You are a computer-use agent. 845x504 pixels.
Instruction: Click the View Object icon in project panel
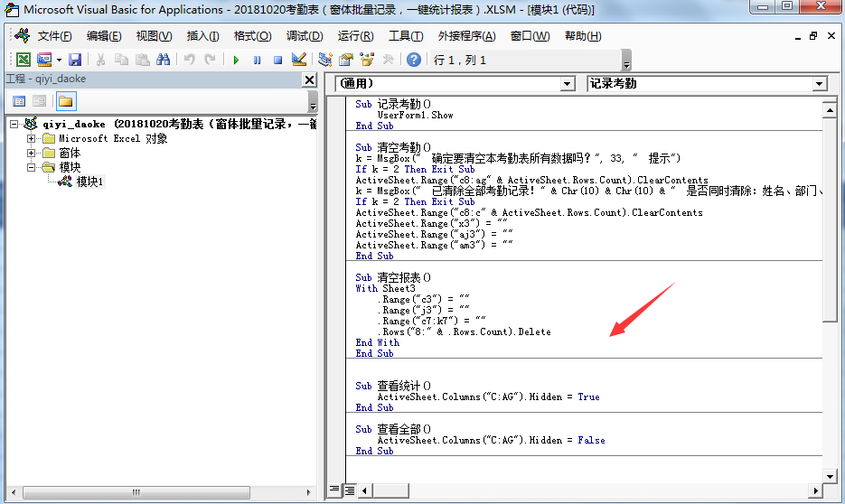coord(40,101)
